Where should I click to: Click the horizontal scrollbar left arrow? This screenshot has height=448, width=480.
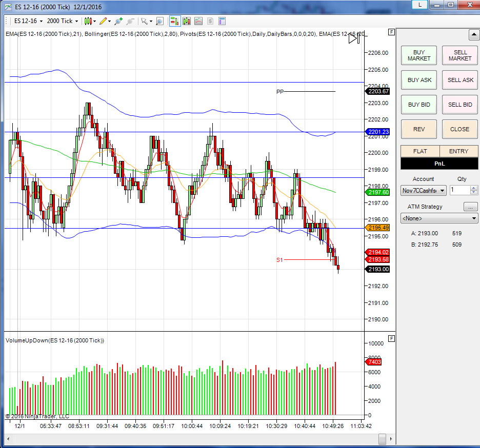8,439
